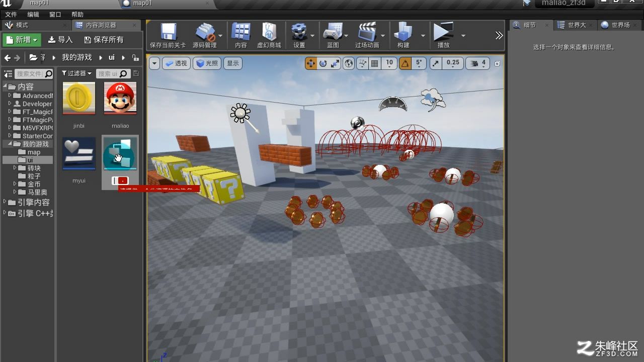Viewport: 644px width, 362px height.
Task: Save the current level with the floppy icon
Action: click(x=168, y=35)
